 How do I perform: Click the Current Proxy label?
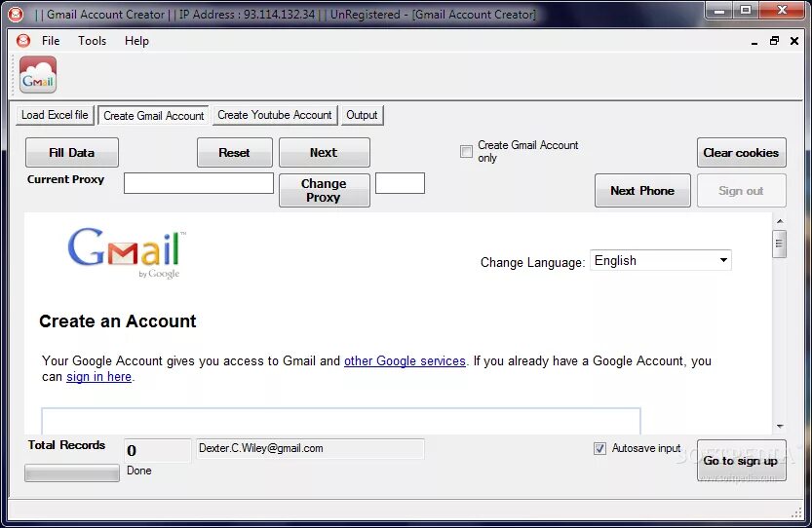[x=65, y=179]
